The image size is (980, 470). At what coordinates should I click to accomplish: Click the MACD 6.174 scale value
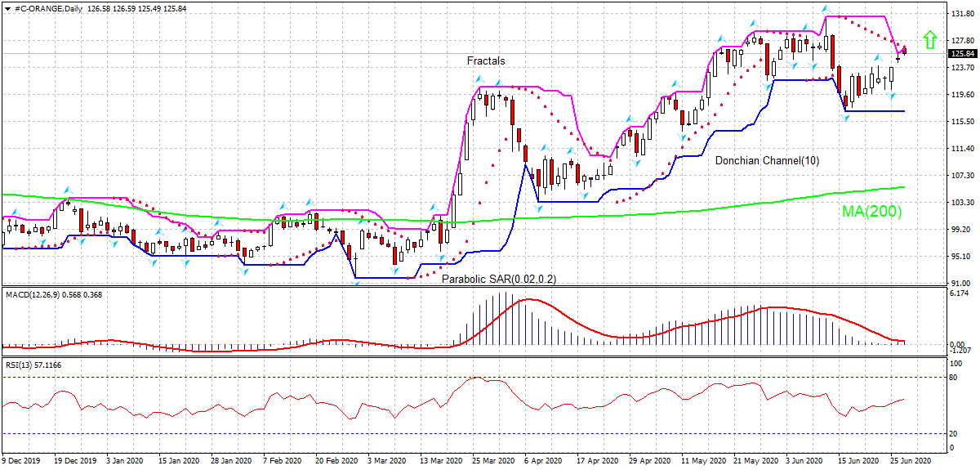click(957, 293)
